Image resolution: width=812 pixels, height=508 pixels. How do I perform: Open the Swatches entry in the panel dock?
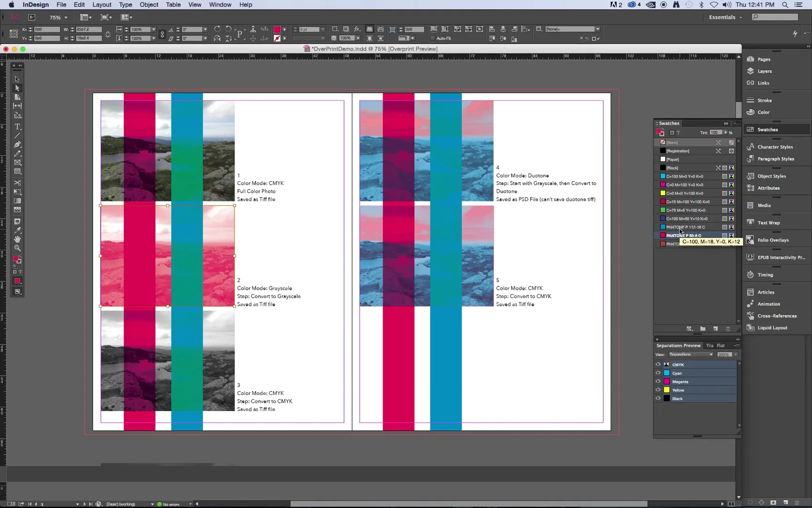776,129
